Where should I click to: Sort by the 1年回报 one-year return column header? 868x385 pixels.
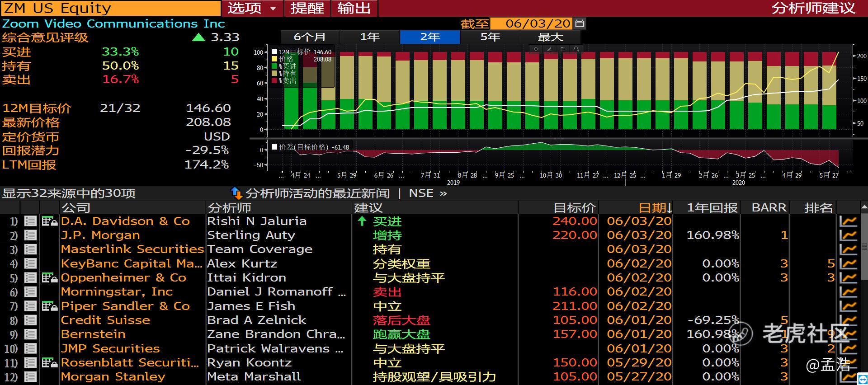coord(712,208)
